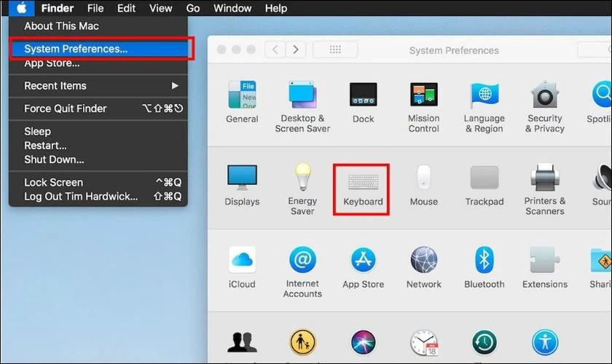Go back in System Preferences
This screenshot has height=364, width=612.
275,50
